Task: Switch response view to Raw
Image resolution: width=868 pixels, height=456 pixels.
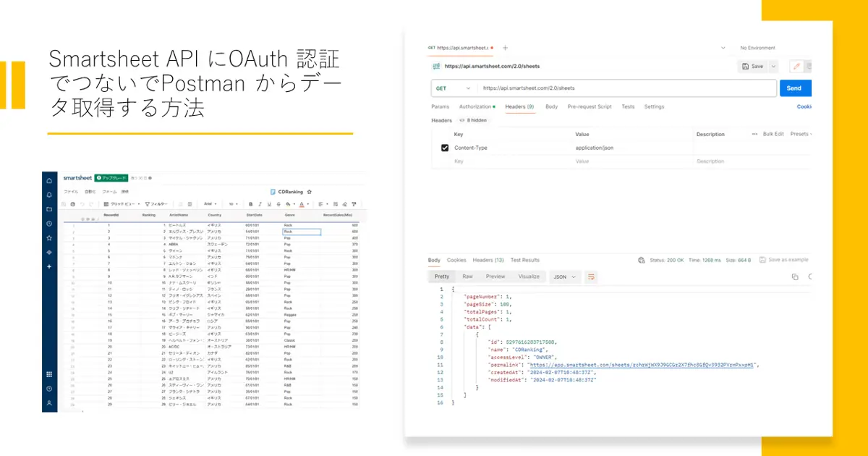Action: (x=467, y=276)
